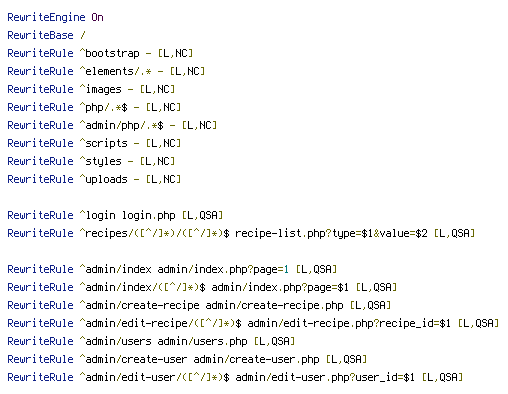This screenshot has height=394, width=508.
Task: Click admin/create-user.php target text
Action: (x=256, y=359)
